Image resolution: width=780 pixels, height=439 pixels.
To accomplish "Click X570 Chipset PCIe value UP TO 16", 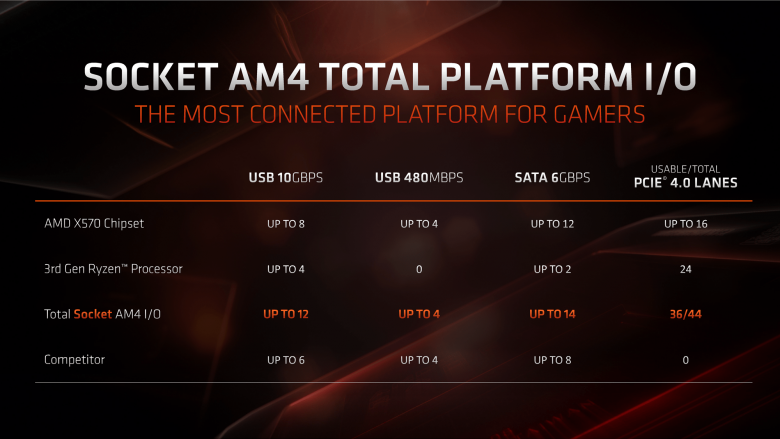I will point(685,224).
